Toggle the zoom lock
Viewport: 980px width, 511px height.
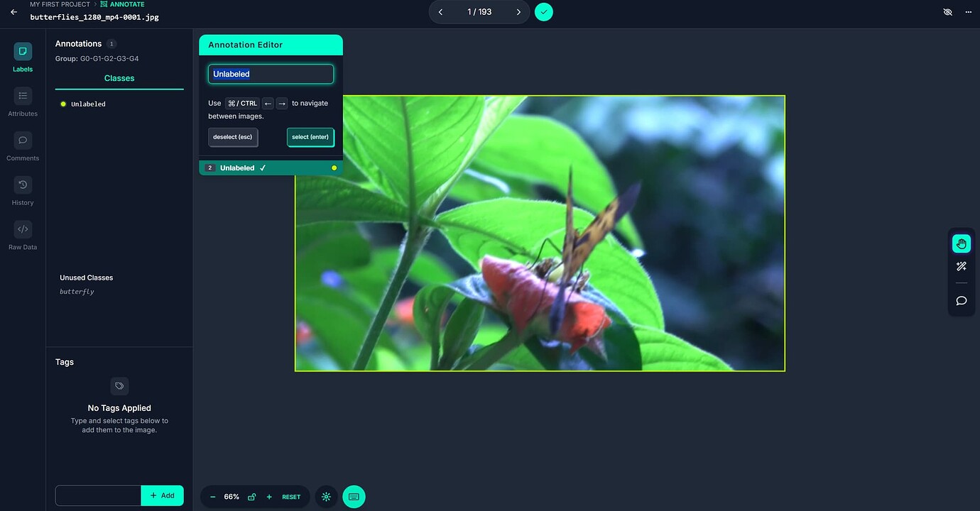point(251,496)
